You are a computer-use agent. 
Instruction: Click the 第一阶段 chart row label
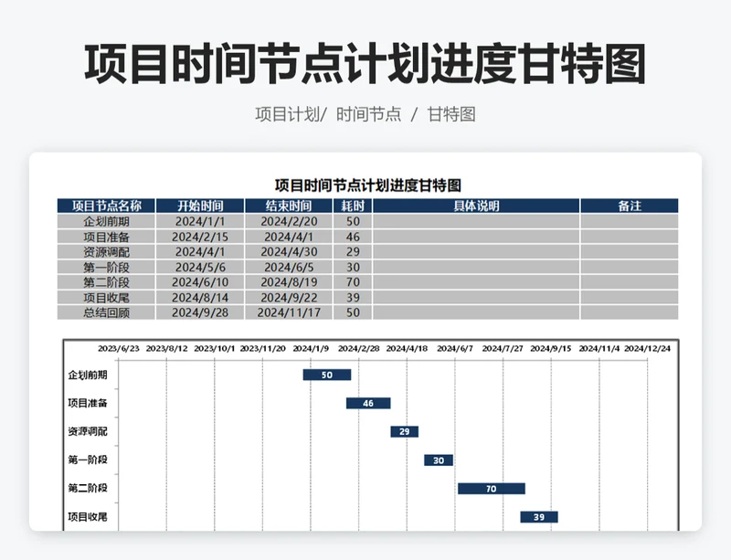click(x=88, y=460)
